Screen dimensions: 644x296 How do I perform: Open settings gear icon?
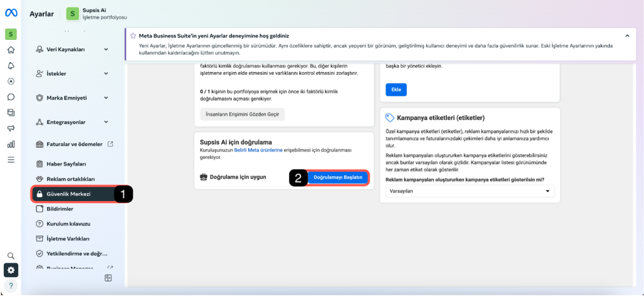click(x=11, y=270)
